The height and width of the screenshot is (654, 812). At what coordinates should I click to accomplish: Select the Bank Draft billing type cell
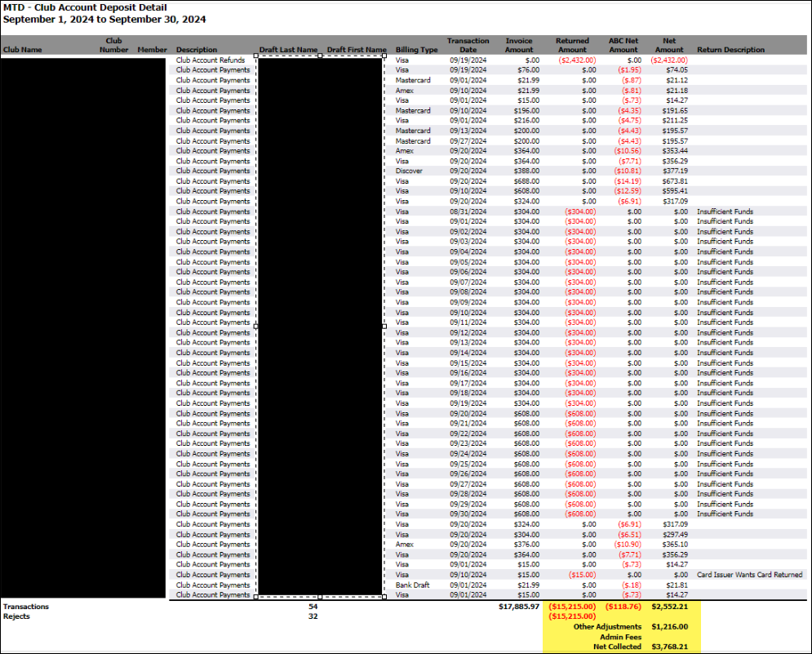(412, 585)
